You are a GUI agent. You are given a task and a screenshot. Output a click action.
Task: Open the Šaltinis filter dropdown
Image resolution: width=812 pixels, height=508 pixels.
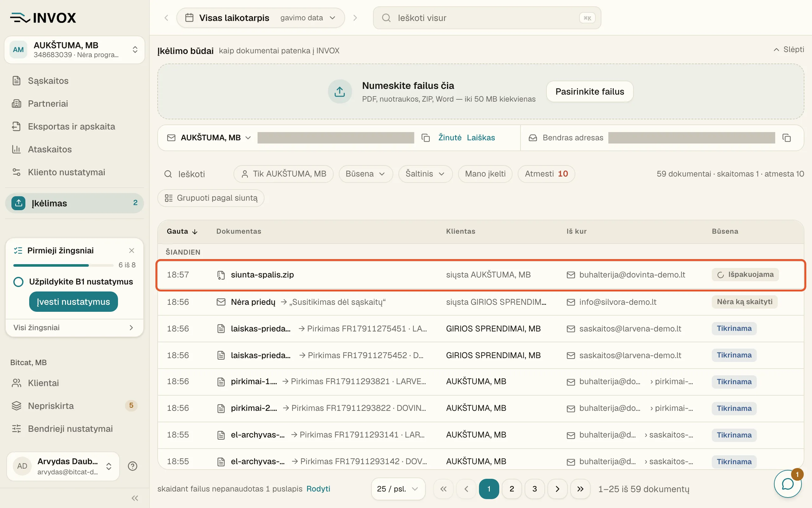point(425,174)
